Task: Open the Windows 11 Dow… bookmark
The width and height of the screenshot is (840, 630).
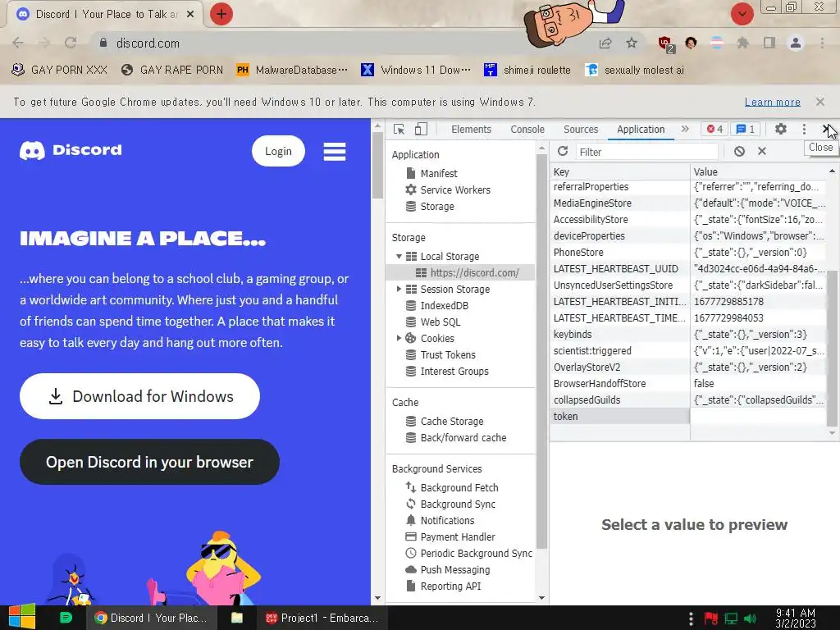Action: pos(416,70)
